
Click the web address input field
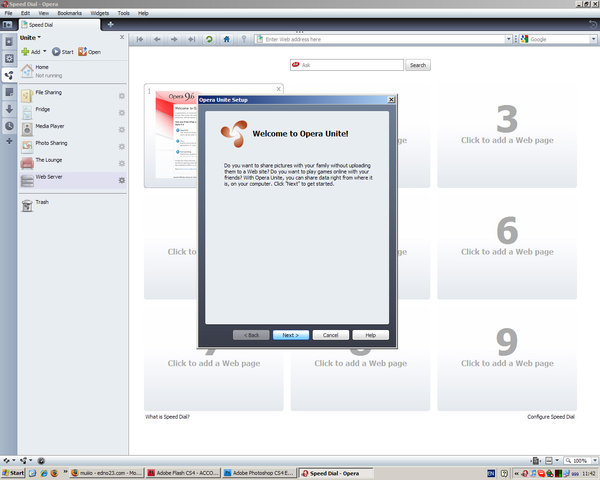pyautogui.click(x=383, y=39)
